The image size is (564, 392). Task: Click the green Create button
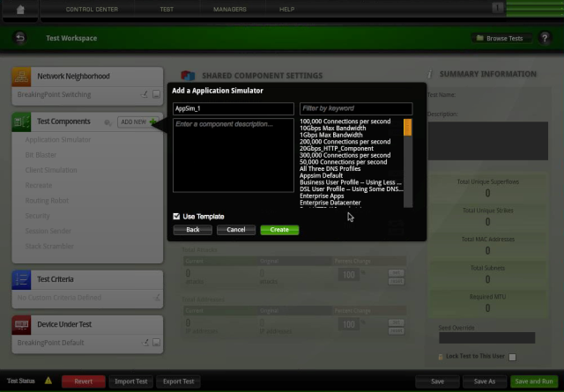point(279,230)
